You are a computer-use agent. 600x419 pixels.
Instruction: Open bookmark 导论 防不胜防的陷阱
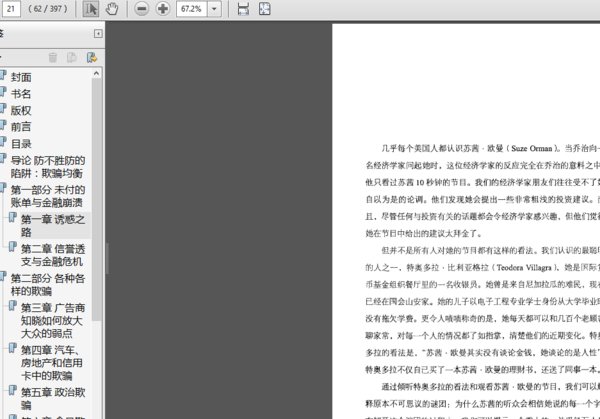[48, 167]
